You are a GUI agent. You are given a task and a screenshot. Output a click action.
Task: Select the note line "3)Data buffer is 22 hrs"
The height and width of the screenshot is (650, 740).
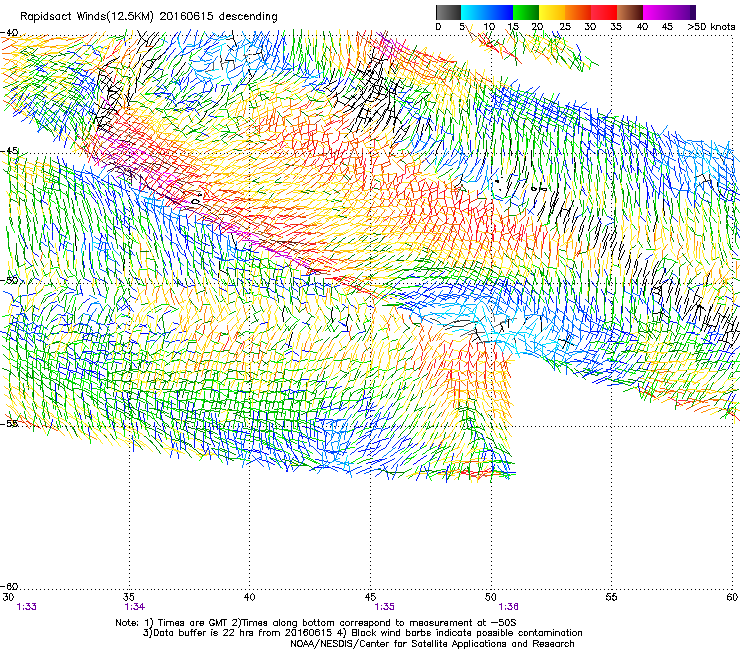362,633
